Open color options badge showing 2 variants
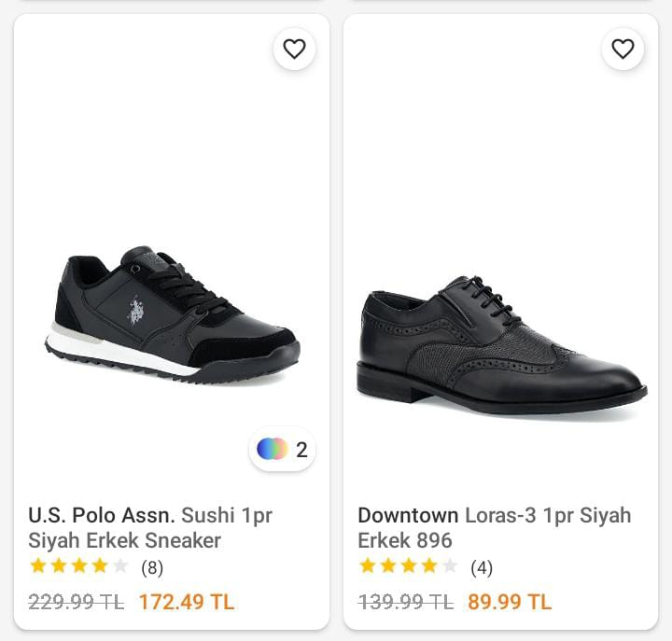 [x=282, y=450]
